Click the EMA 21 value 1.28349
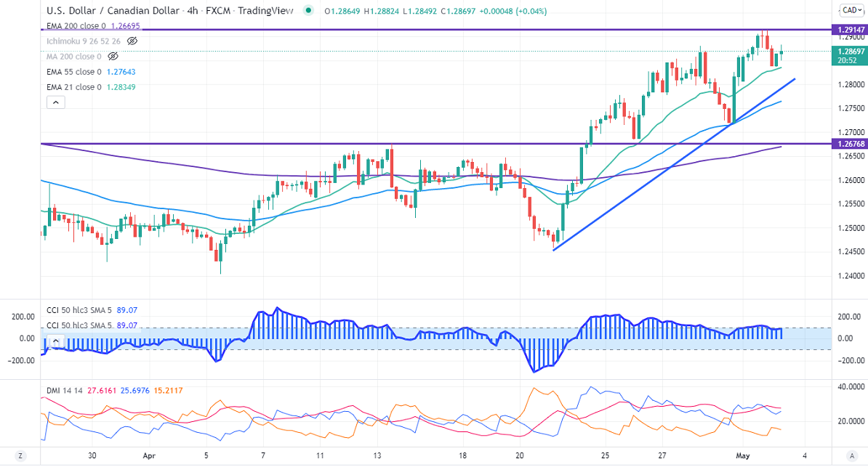Screen dimensions: 868x467 [121, 87]
